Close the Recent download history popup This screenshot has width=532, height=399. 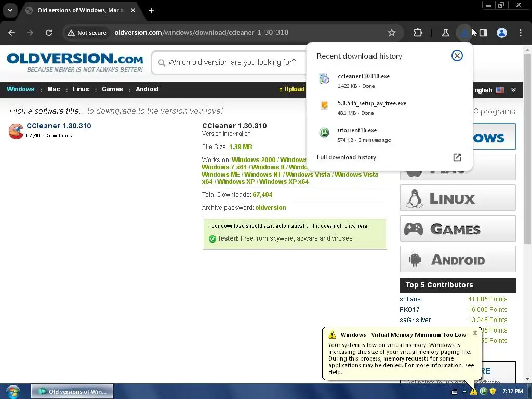tap(457, 56)
